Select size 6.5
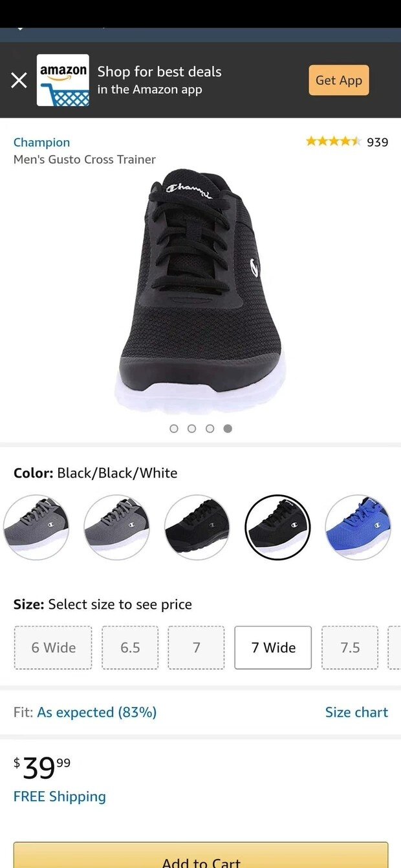Screen dimensions: 401x868 130,648
